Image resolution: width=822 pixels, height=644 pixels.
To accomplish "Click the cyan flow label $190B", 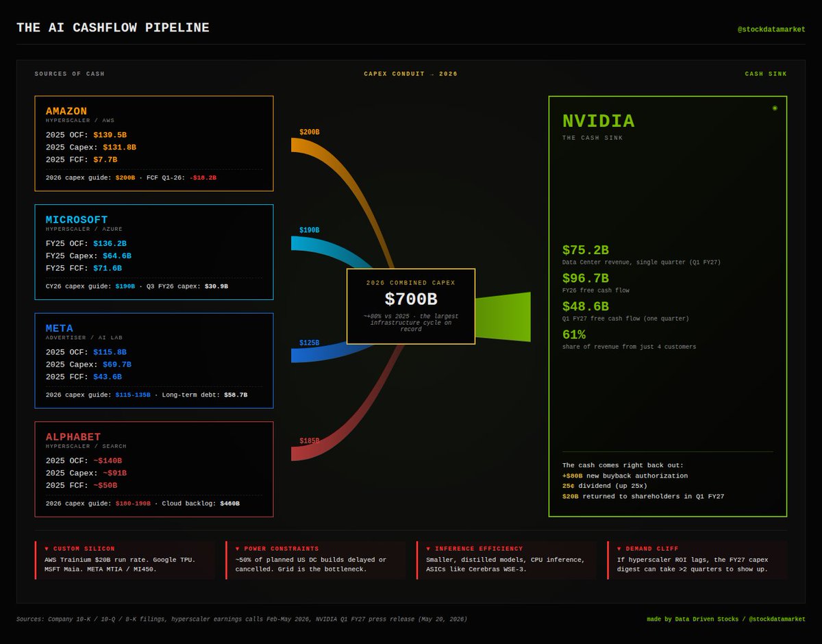I will pyautogui.click(x=310, y=231).
